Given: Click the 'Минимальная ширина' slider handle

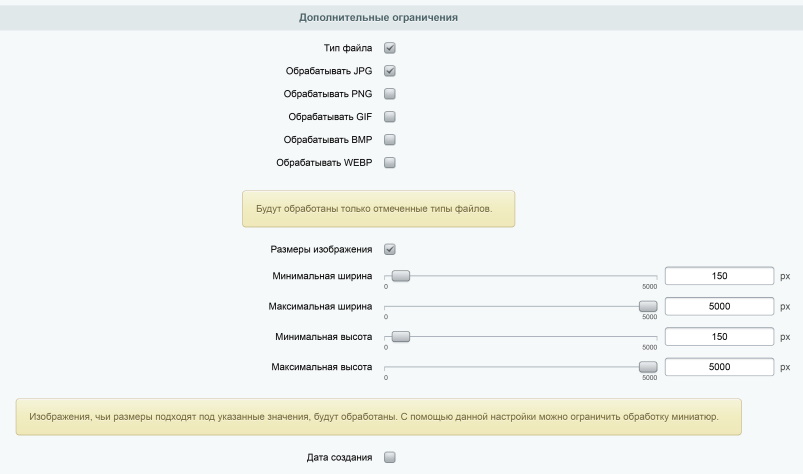Looking at the screenshot, I should tap(400, 276).
